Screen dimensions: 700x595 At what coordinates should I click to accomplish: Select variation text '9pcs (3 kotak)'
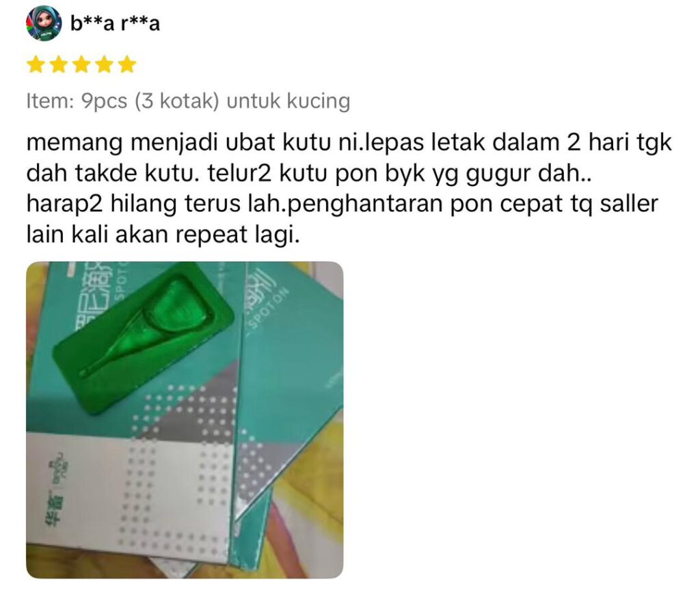coord(150,101)
